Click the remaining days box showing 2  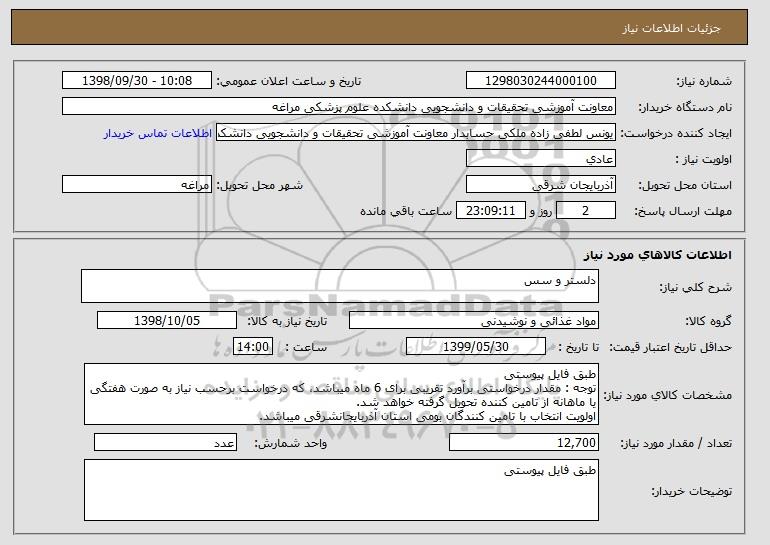click(x=585, y=211)
